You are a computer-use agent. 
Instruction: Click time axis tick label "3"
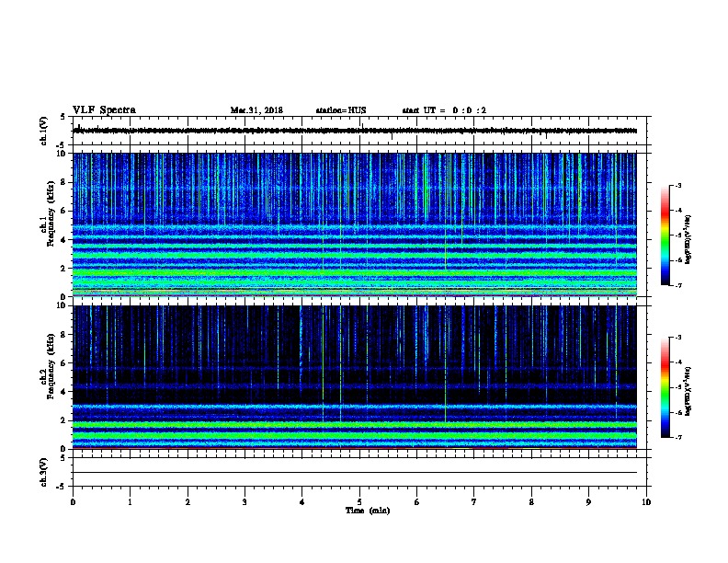(245, 502)
